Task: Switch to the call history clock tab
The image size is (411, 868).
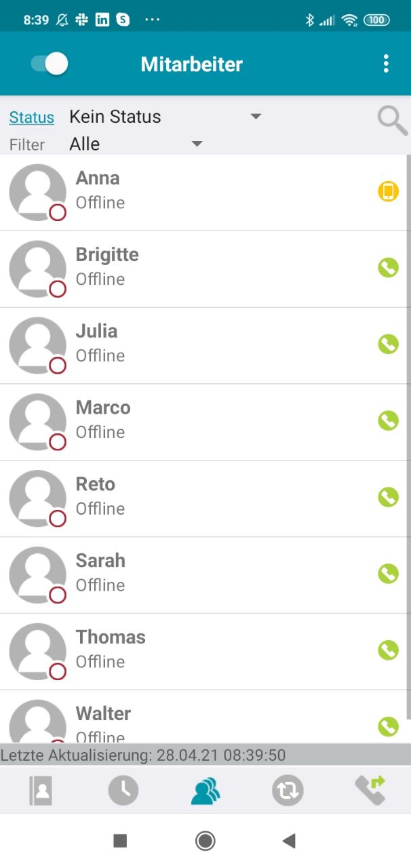Action: click(x=123, y=791)
